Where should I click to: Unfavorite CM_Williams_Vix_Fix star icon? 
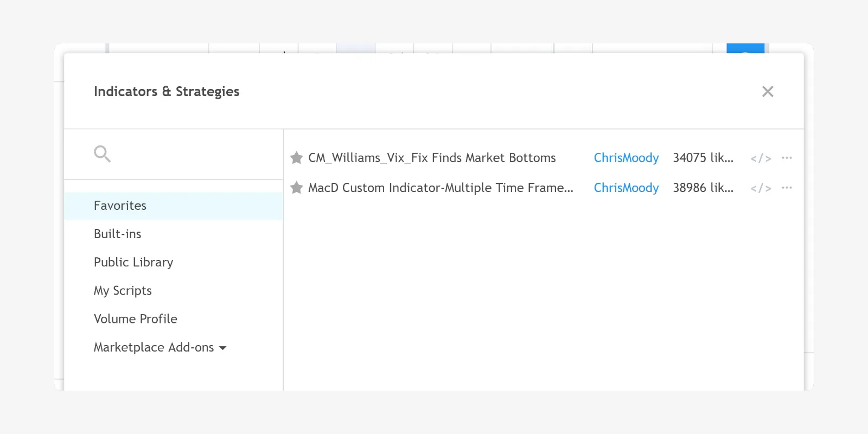296,158
